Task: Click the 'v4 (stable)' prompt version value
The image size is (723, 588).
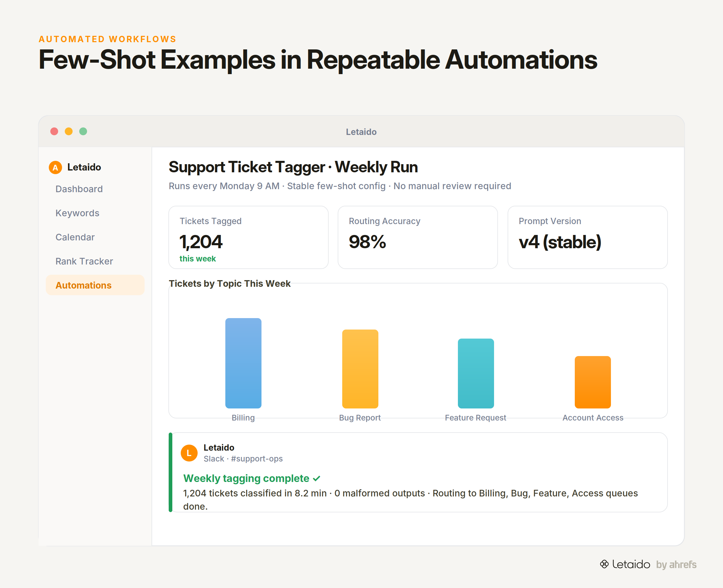Action: coord(560,242)
